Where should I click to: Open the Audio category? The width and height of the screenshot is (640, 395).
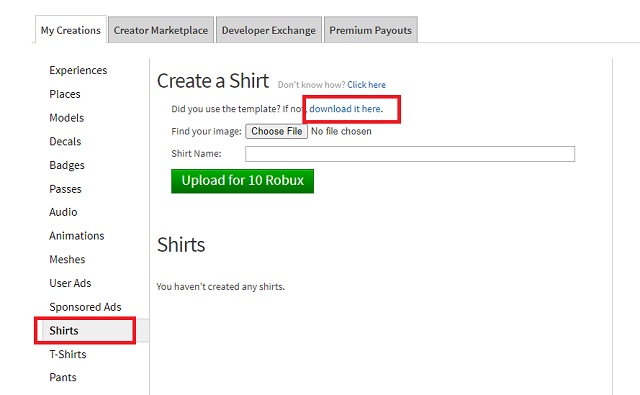[x=63, y=212]
